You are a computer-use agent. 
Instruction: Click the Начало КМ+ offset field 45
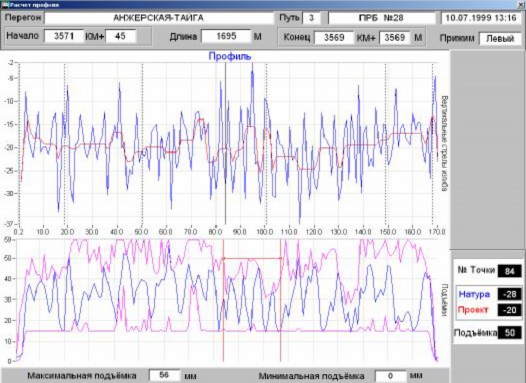pos(120,36)
